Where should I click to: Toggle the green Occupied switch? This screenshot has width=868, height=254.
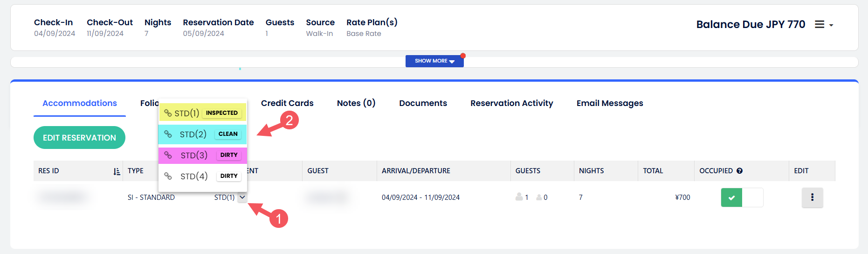[x=742, y=198]
